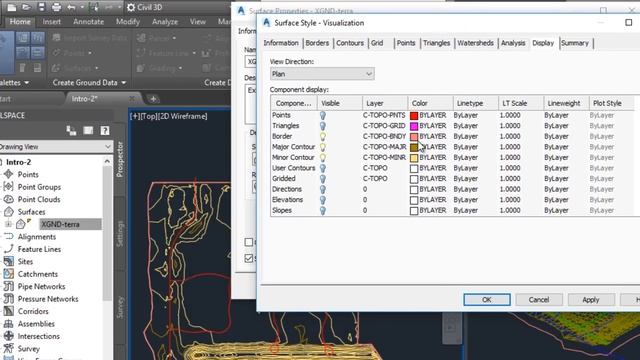This screenshot has height=360, width=640.
Task: Click the Component column header
Action: coord(293,103)
